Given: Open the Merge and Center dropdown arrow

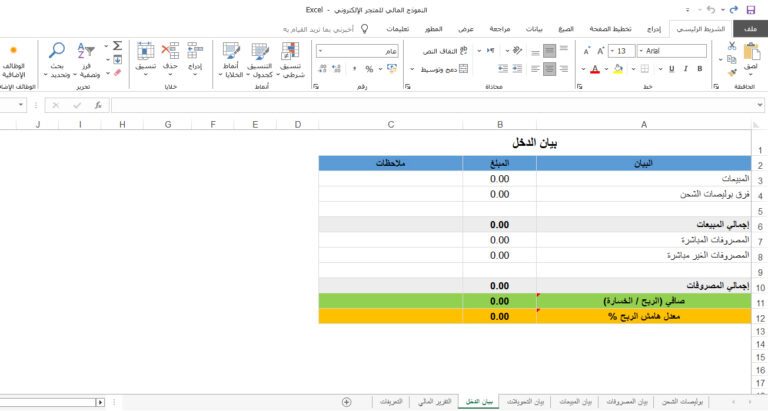Looking at the screenshot, I should point(412,69).
